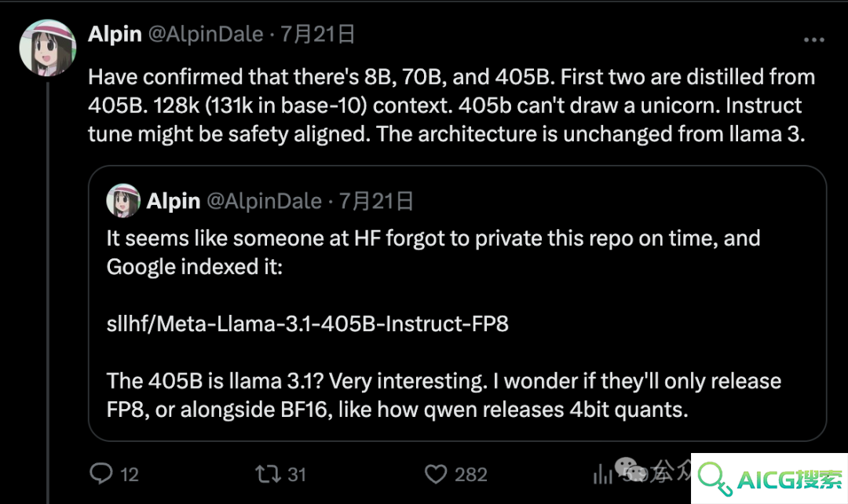Open the three-dot more options menu
The image size is (848, 504).
click(813, 39)
